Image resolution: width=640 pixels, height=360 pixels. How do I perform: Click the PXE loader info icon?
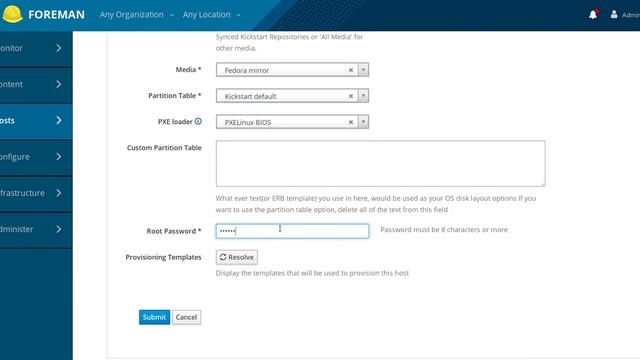198,121
